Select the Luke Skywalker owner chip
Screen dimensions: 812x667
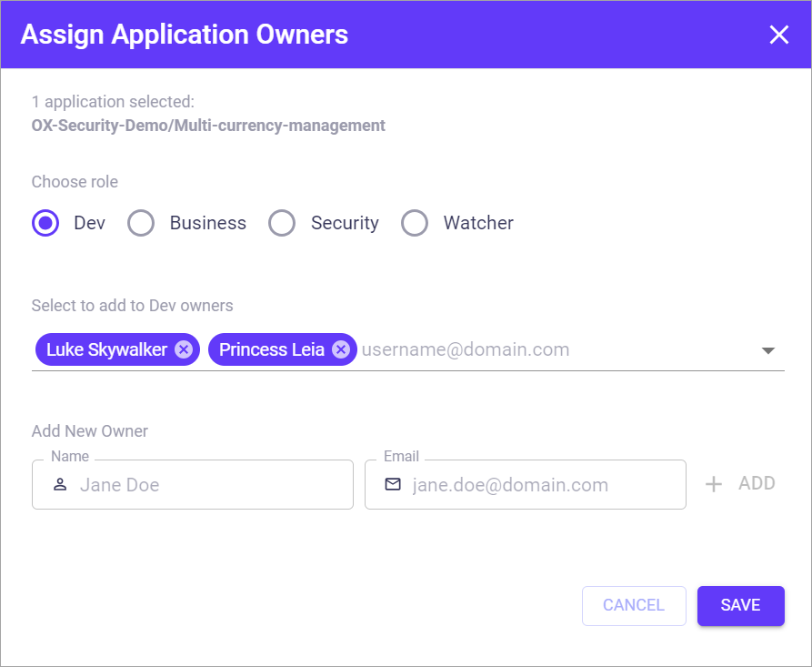pyautogui.click(x=106, y=349)
